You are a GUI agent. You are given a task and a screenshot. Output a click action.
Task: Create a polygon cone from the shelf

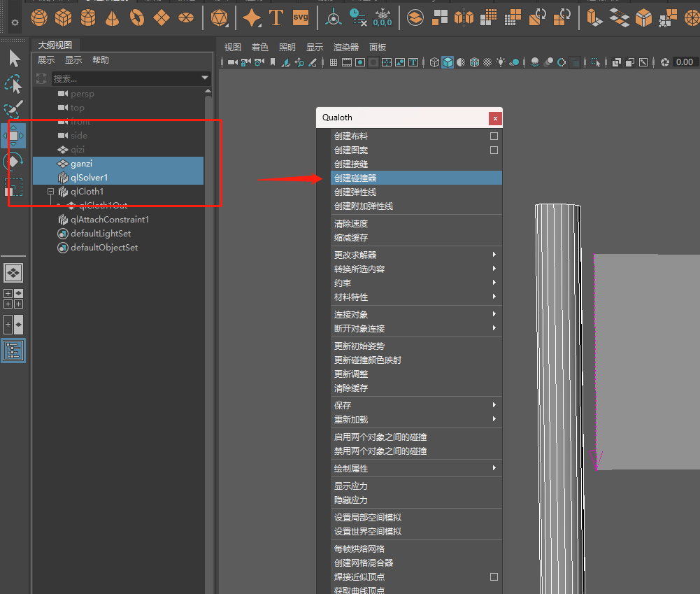tap(112, 18)
